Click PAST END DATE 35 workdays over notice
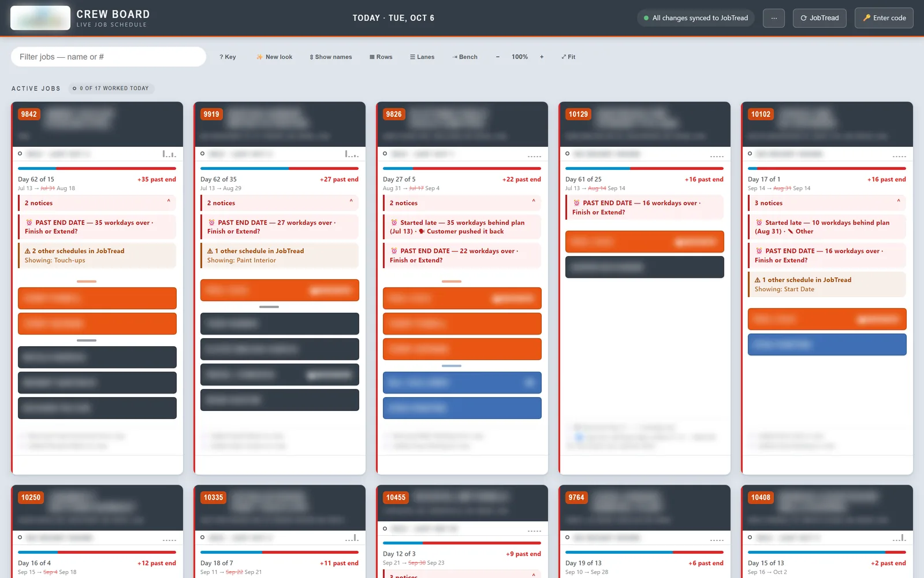Screen dimensions: 924x578 click(x=97, y=227)
